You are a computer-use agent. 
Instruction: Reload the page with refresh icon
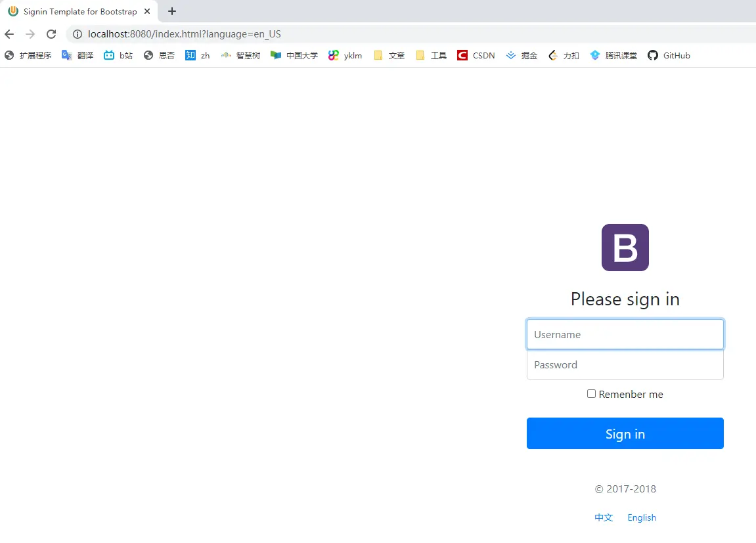52,34
